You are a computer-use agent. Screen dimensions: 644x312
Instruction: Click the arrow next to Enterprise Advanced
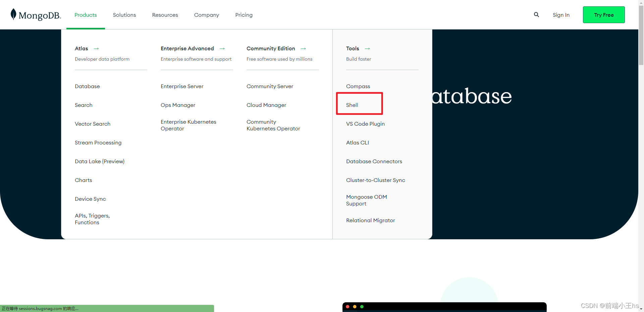pos(222,49)
